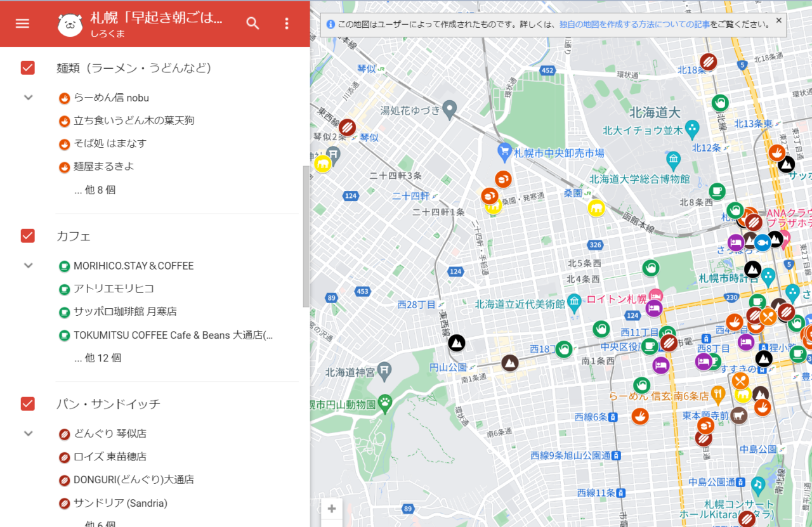
Task: Select MORIHICO.STAY＆COFFEE in the list
Action: [x=134, y=266]
